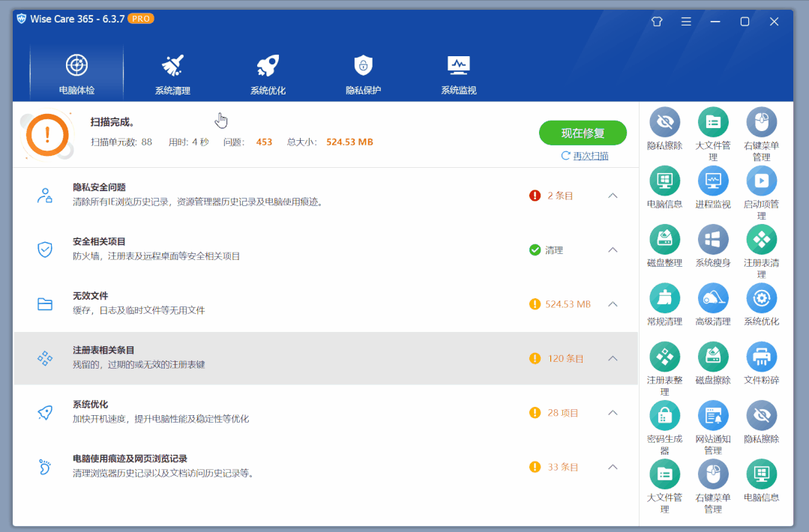Viewport: 809px width, 532px height.
Task: Select the 磁盘擦除 (Disk Eraser) icon
Action: click(x=712, y=356)
